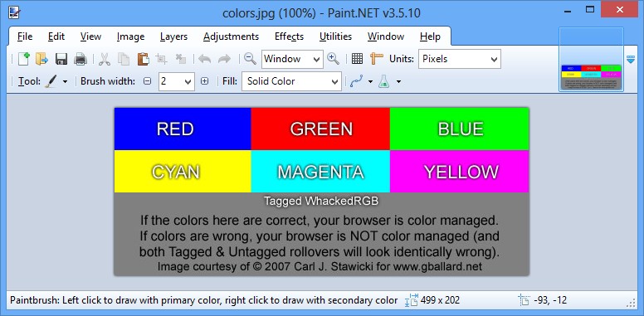The image size is (644, 316).
Task: Click the Paste clipboard icon
Action: (x=143, y=59)
